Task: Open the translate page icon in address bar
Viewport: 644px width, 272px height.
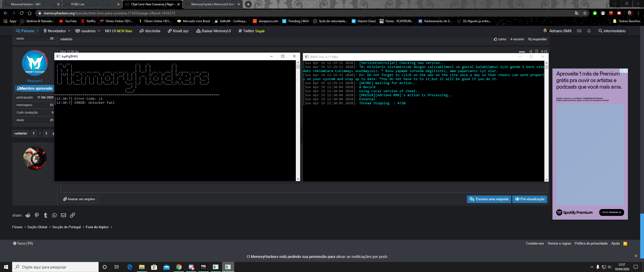Action: pos(577,13)
